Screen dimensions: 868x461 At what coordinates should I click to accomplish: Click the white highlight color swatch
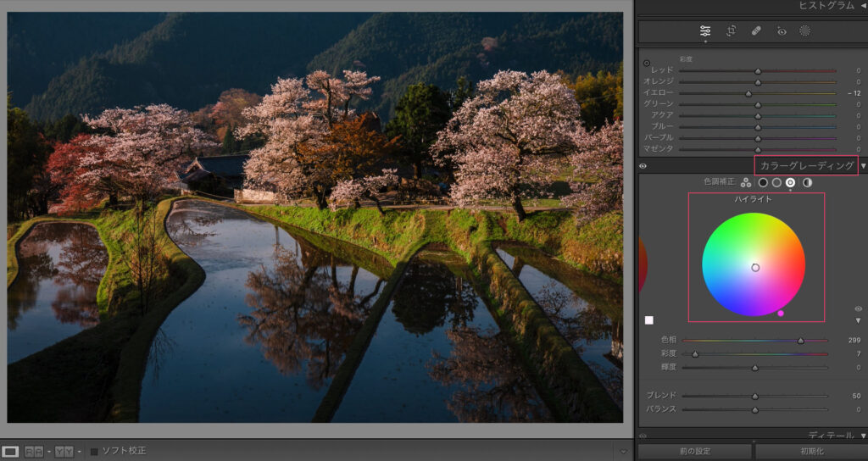pos(649,320)
